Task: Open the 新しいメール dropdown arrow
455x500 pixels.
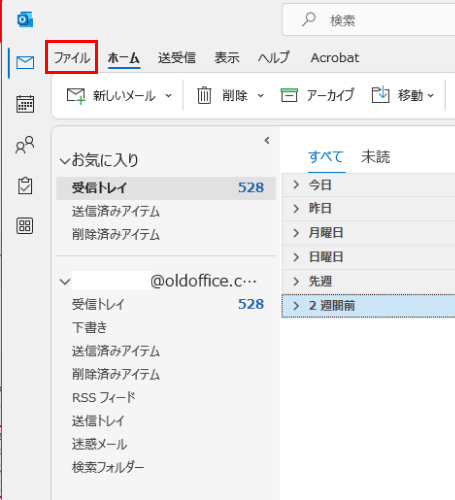Action: (169, 96)
